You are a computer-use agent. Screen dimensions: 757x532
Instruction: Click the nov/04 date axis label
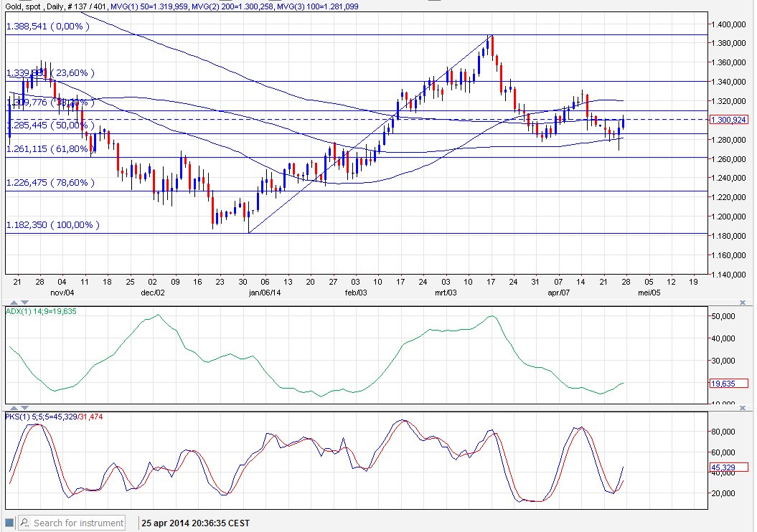click(62, 293)
